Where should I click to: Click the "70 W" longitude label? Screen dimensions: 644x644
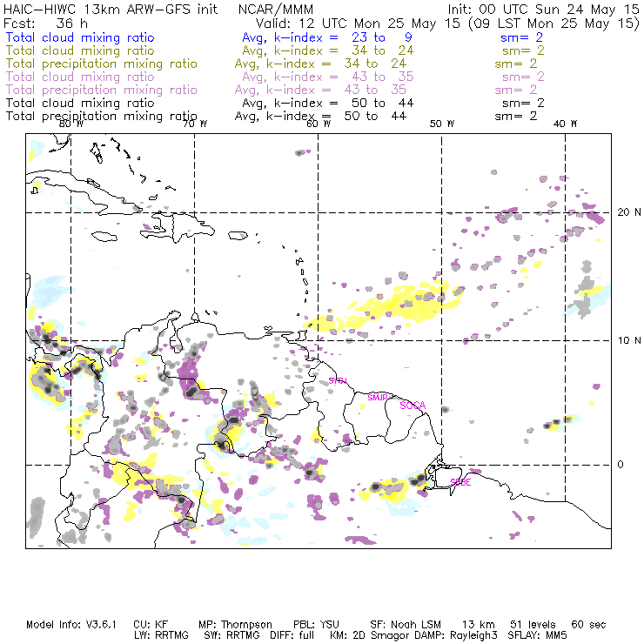(195, 124)
